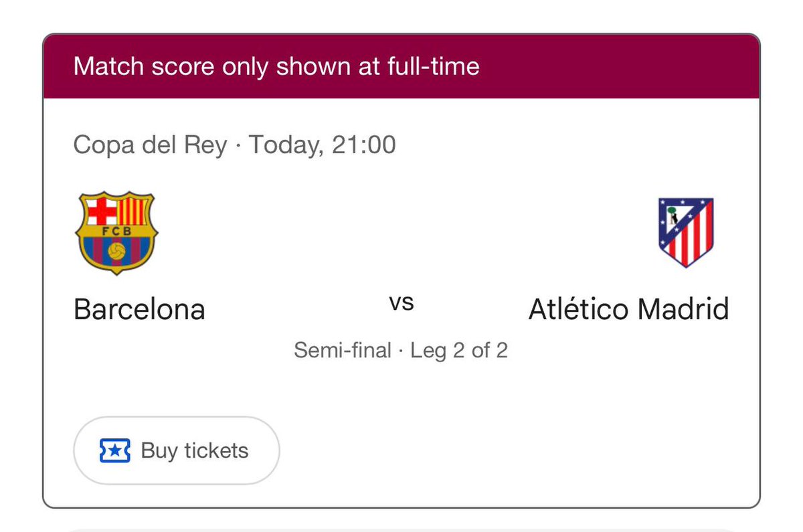Click the yellow-red stripes on Barcelona's crest
Screen dimensions: 803x532
(x=132, y=212)
